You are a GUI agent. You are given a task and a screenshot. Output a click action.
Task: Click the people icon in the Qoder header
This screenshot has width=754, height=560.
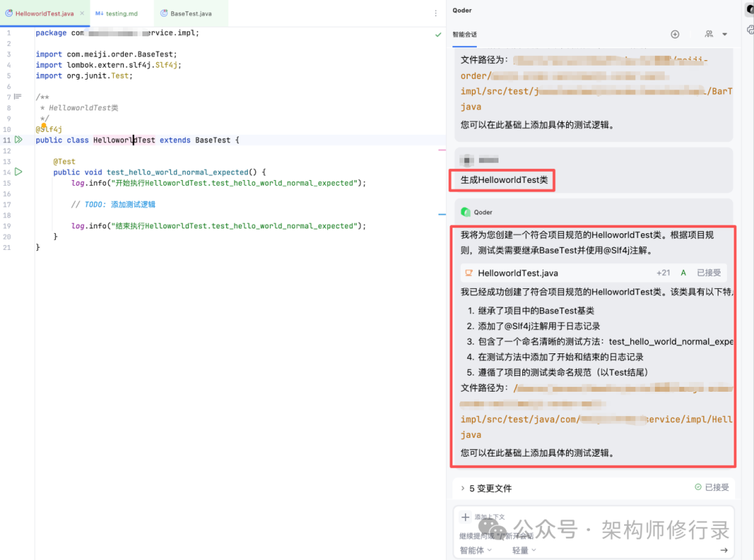709,34
